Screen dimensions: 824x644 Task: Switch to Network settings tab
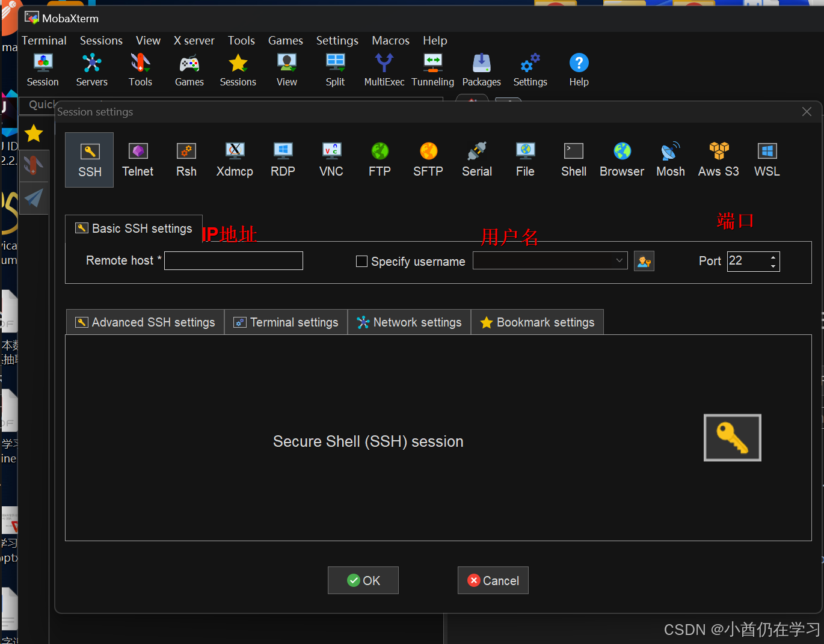click(x=409, y=322)
